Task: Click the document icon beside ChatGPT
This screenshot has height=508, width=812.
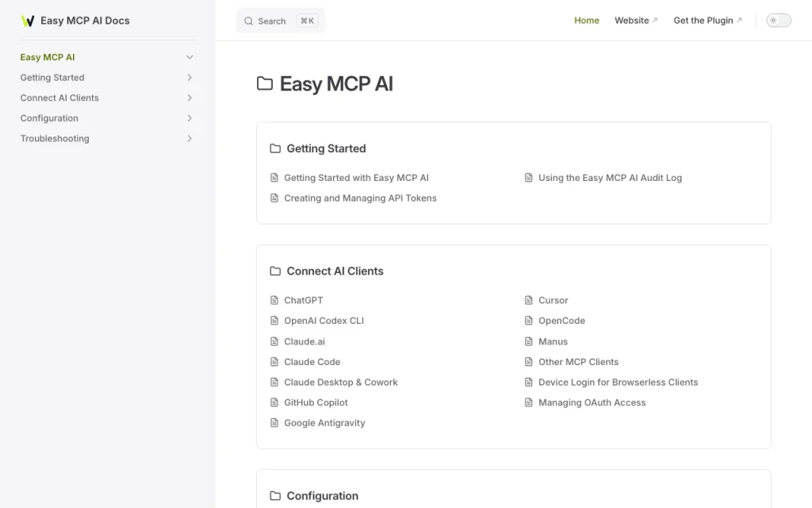Action: (274, 300)
